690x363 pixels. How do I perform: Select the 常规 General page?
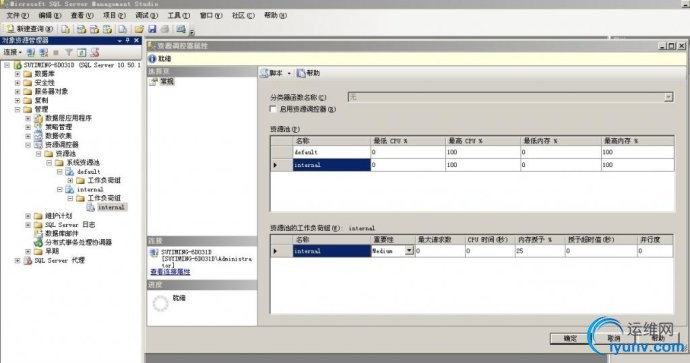coord(167,81)
